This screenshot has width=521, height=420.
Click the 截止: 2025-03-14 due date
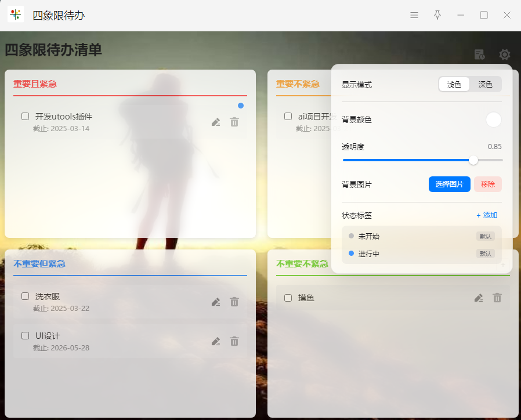61,129
